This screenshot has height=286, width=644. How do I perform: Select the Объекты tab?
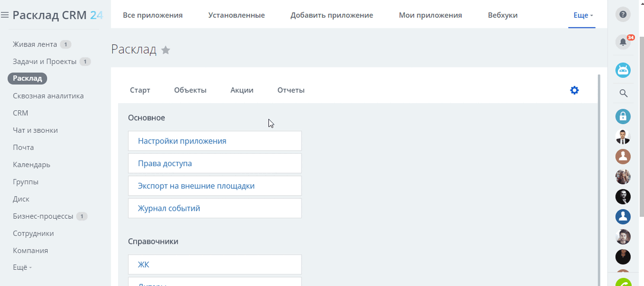(x=191, y=90)
